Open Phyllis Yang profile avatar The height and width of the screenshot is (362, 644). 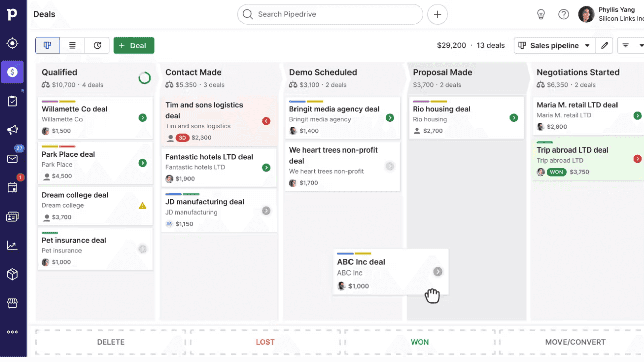[x=586, y=14]
